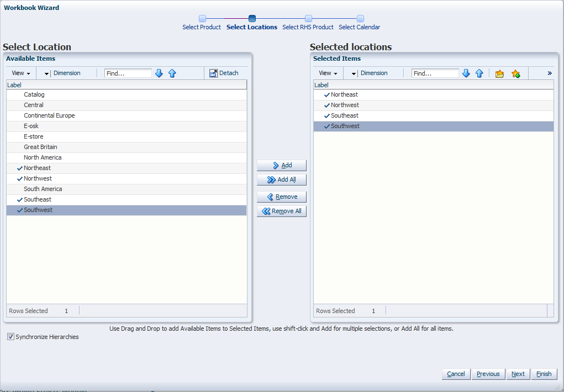Click Find previous up arrow in Selected Items
Image resolution: width=564 pixels, height=392 pixels.
[x=479, y=73]
